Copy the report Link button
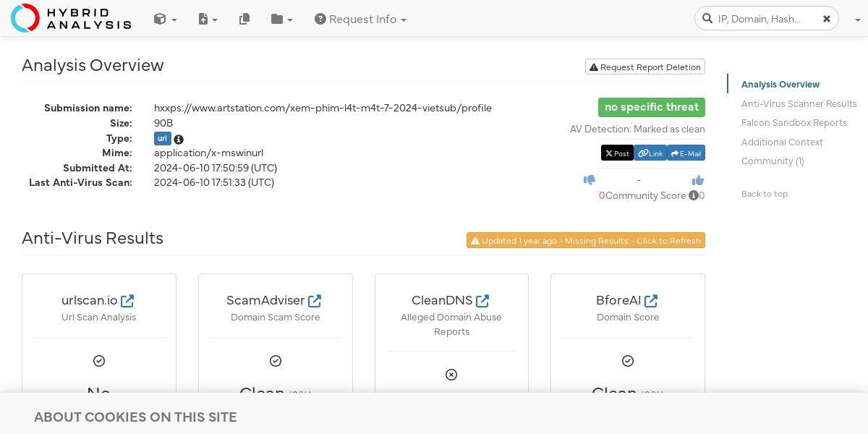The image size is (868, 434). coord(650,153)
